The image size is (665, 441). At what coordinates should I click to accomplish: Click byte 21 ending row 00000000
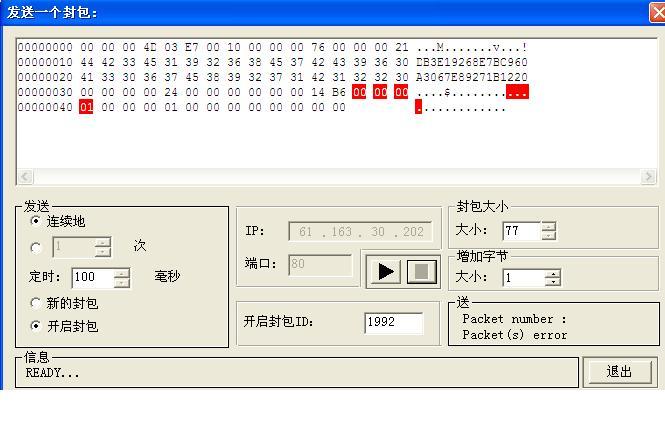pyautogui.click(x=401, y=47)
